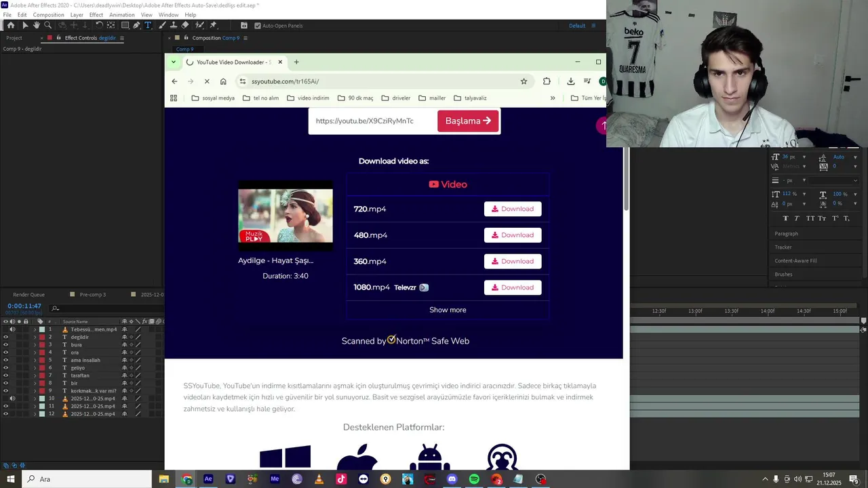This screenshot has width=868, height=488.
Task: Open Chrome tab search dropdown
Action: [x=173, y=62]
